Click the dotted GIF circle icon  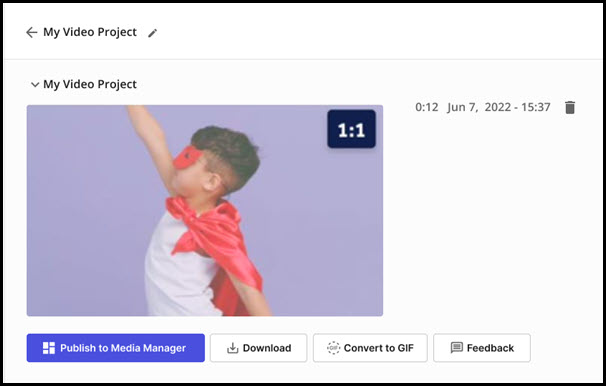pos(333,348)
